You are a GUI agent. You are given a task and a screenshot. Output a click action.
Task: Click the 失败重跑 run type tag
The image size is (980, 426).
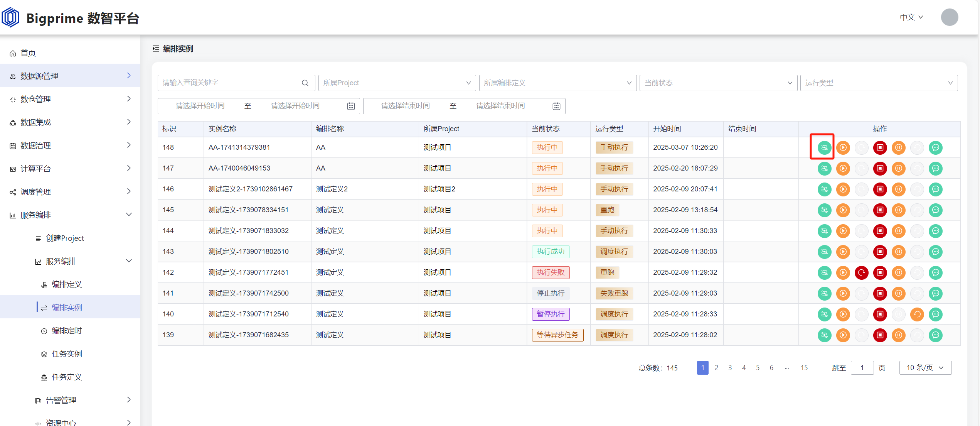(614, 293)
